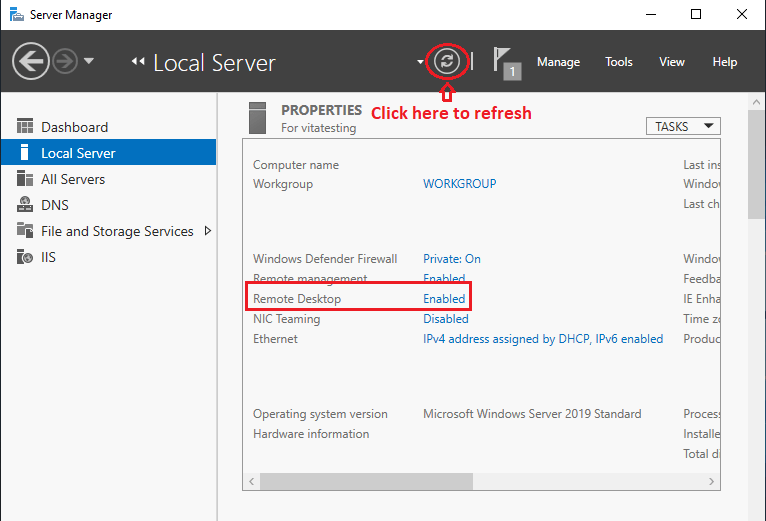Click File and Storage Services icon
Screen dimensions: 766x521
point(25,230)
